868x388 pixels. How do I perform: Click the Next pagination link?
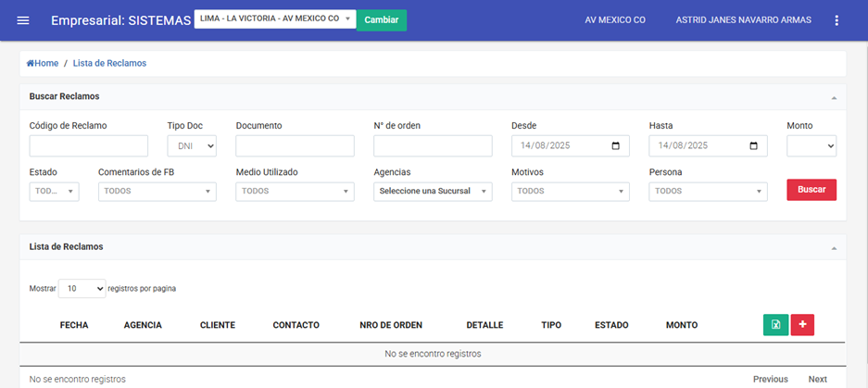[x=817, y=379]
